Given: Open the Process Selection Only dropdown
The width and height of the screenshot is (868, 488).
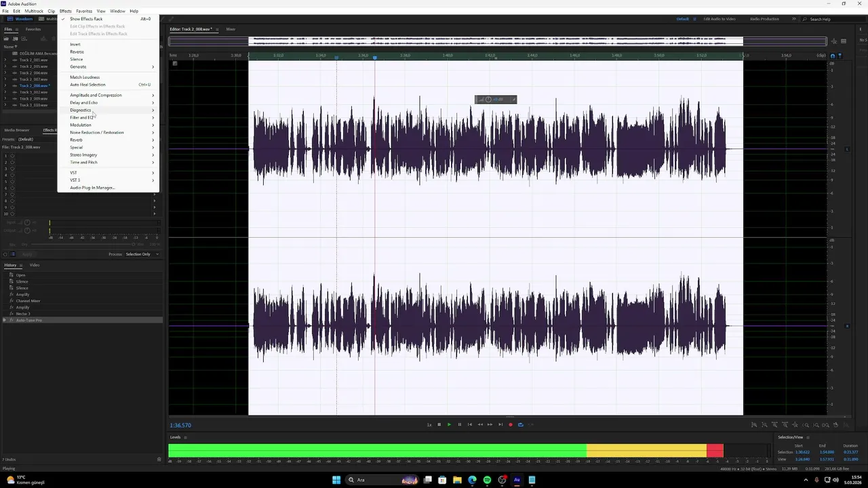Looking at the screenshot, I should click(x=142, y=254).
